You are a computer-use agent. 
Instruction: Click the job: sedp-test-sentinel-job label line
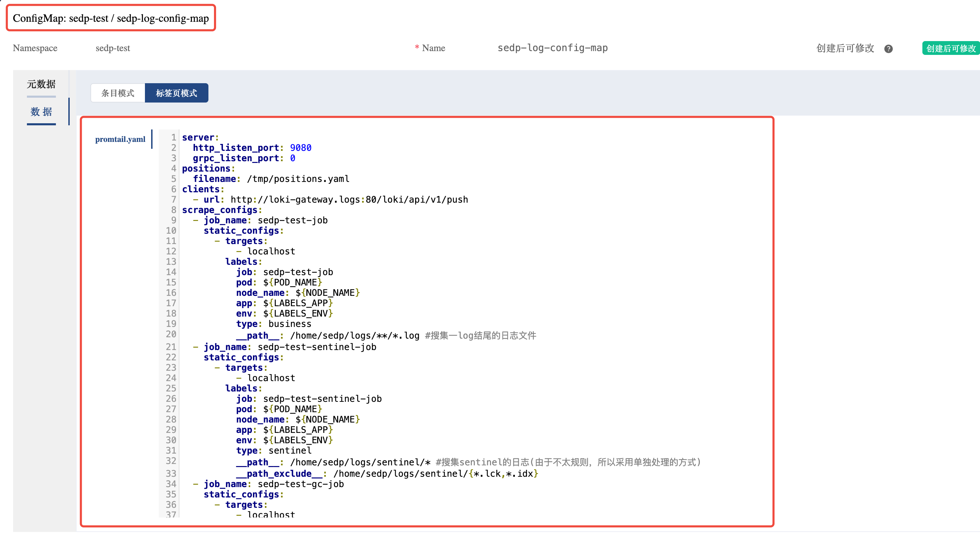coord(309,399)
